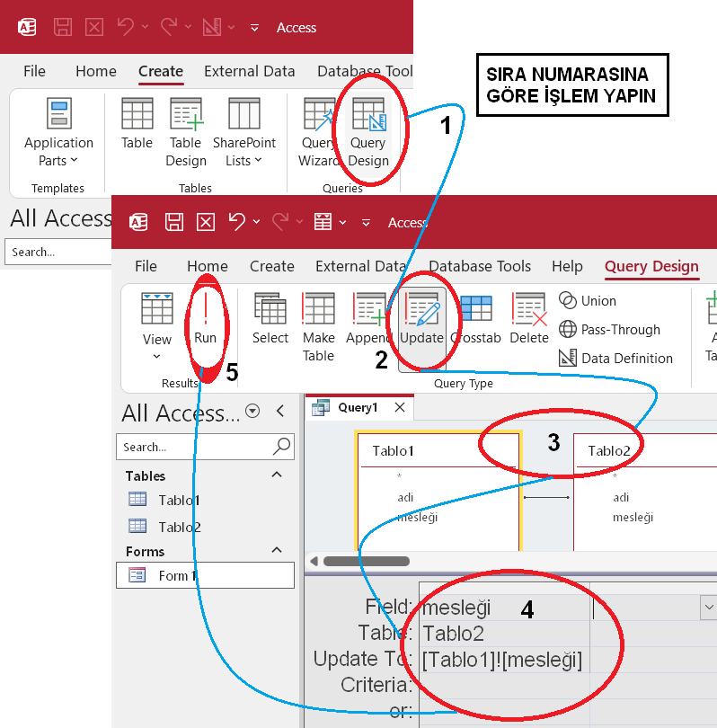Open the Field cell dropdown arrow

pyautogui.click(x=708, y=608)
